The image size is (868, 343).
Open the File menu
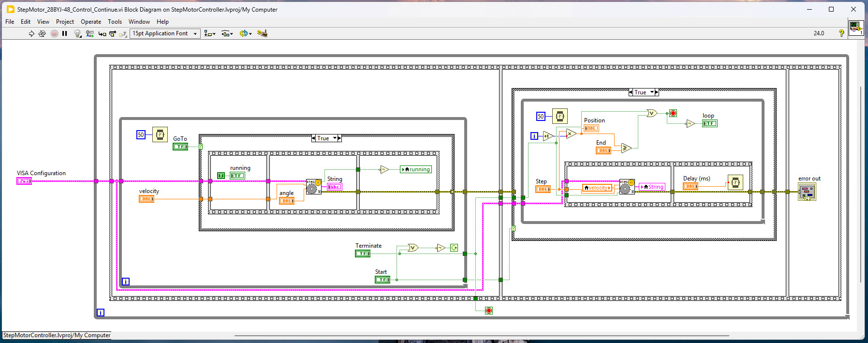10,22
